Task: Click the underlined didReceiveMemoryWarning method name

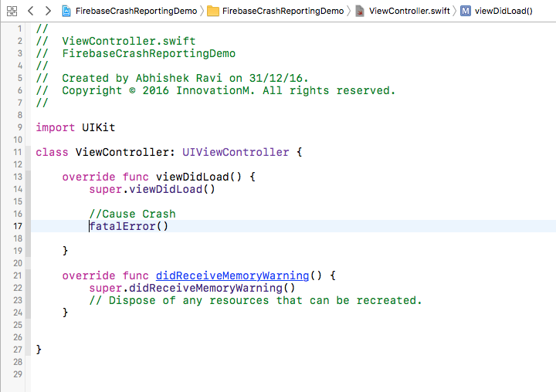Action: tap(232, 275)
